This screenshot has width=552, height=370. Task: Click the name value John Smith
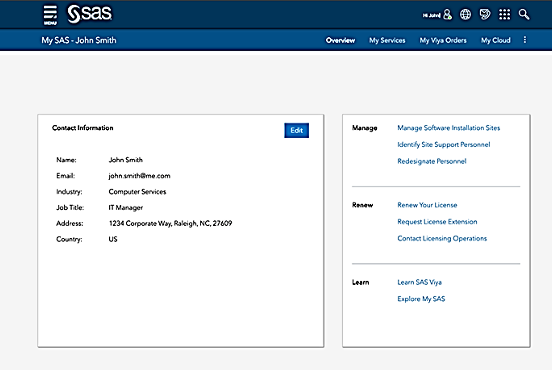point(126,160)
